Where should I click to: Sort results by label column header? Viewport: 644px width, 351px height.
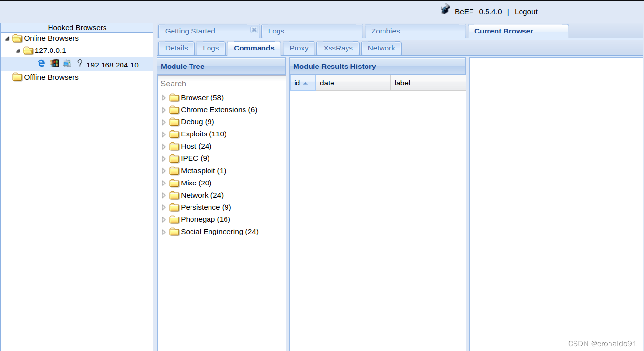coord(428,83)
